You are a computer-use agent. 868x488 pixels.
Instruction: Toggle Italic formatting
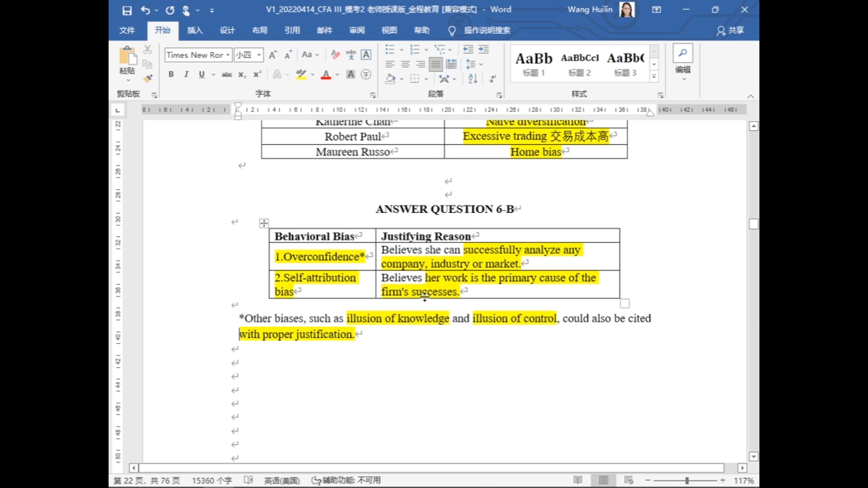186,75
